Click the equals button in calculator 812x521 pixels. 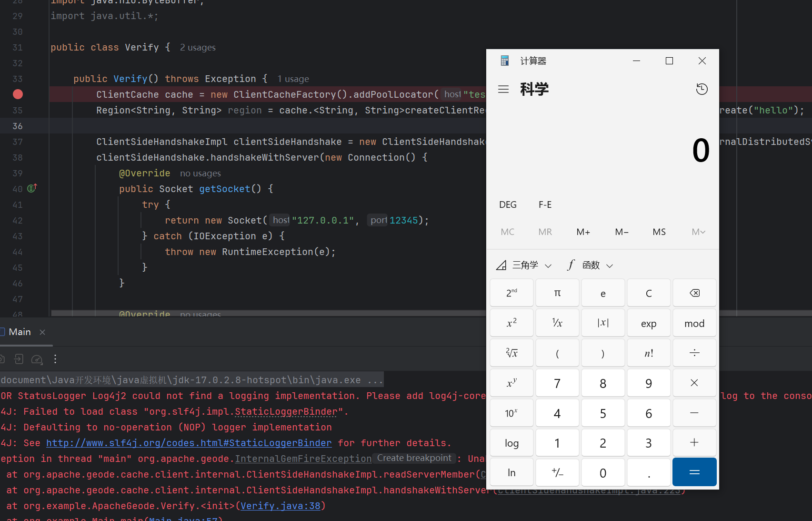pos(694,472)
